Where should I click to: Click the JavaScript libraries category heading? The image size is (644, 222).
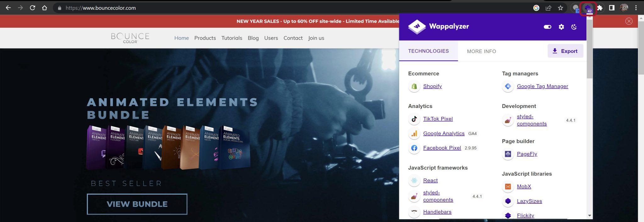pos(527,174)
